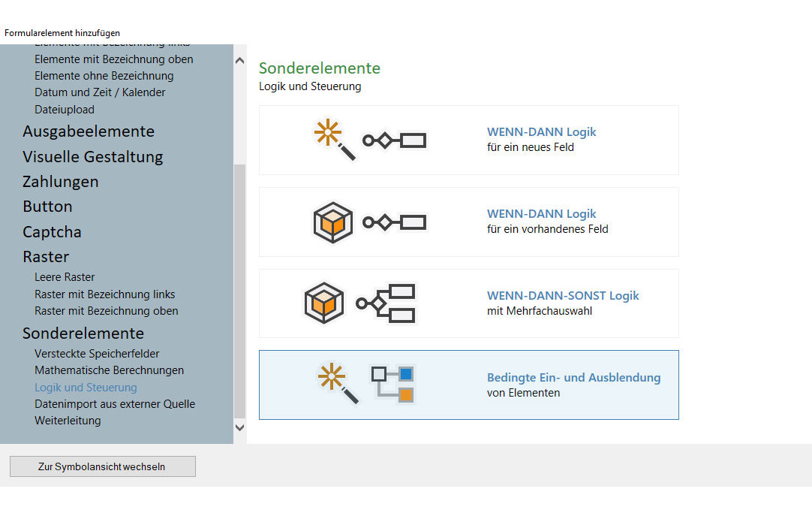
Task: Click the blue and orange squares tree icon
Action: pos(393,384)
